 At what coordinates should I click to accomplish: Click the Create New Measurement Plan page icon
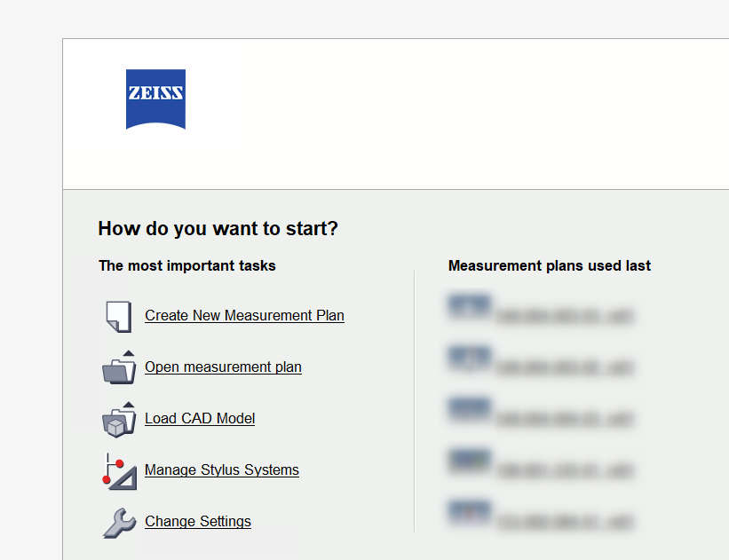[x=118, y=316]
